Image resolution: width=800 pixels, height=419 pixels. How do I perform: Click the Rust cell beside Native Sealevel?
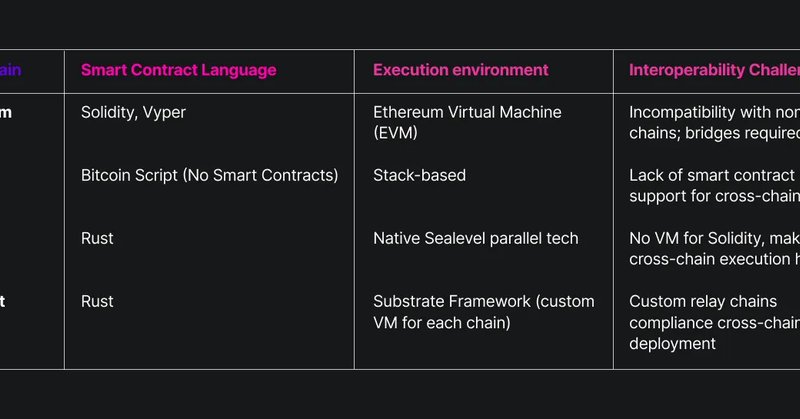(97, 238)
